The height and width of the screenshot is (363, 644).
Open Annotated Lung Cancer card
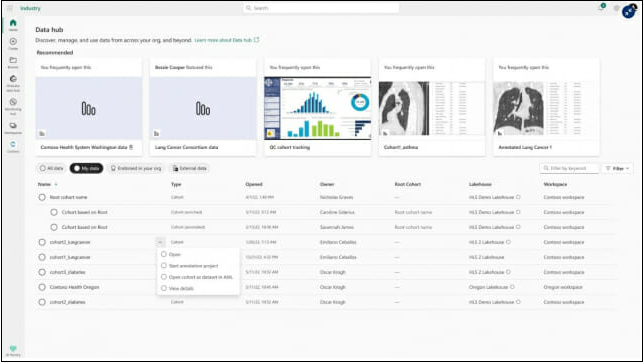tap(546, 107)
